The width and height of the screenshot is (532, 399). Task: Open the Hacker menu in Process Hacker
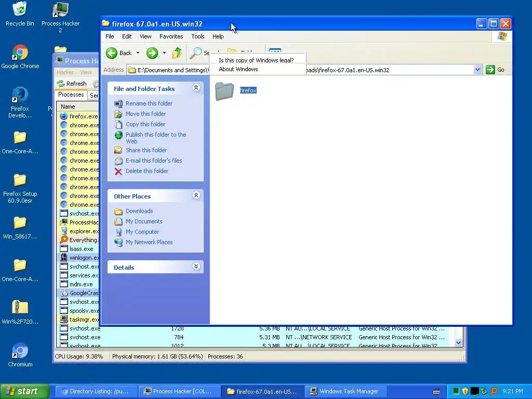[x=65, y=72]
